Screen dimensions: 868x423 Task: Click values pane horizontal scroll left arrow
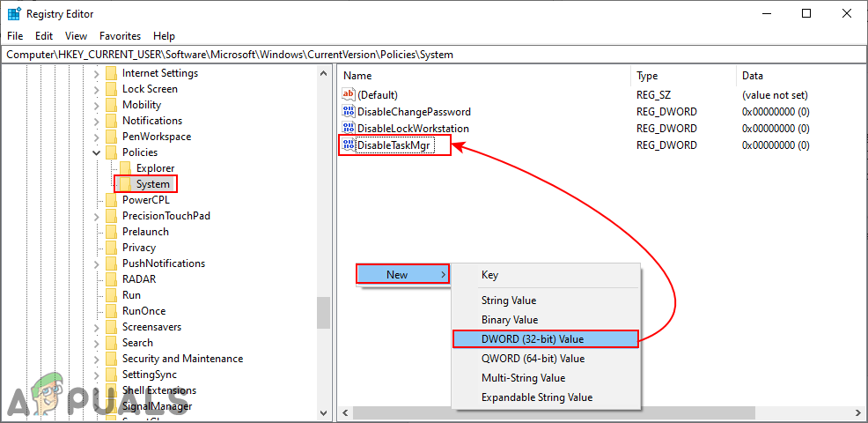(x=345, y=413)
